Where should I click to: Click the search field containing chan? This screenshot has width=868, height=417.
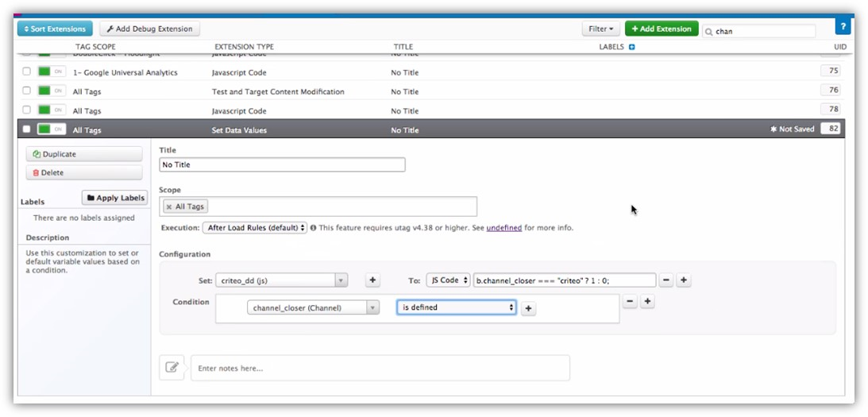pyautogui.click(x=759, y=32)
